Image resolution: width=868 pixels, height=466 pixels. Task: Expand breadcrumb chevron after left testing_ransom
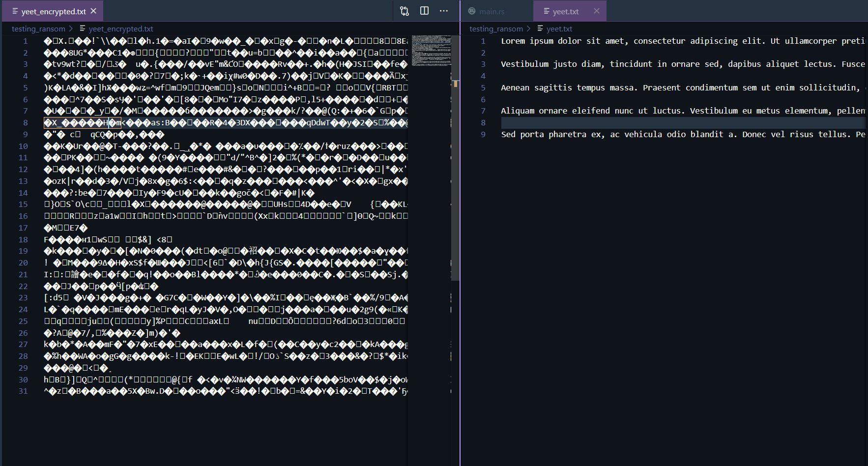point(71,29)
